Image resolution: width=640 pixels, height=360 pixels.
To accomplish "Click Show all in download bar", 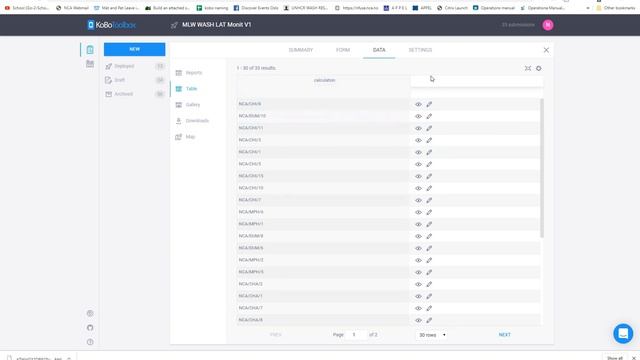I will coord(615,358).
